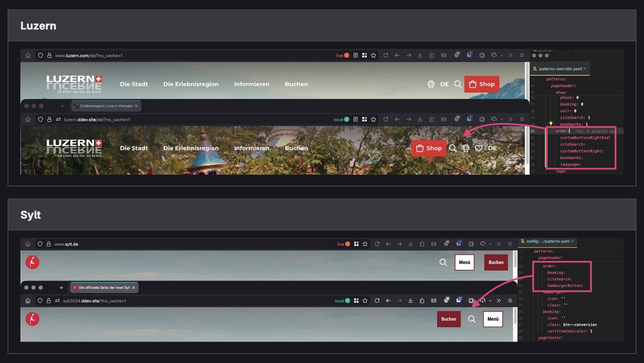The width and height of the screenshot is (644, 363).
Task: Click the red Shop button on live luzern.com
Action: coord(481,84)
